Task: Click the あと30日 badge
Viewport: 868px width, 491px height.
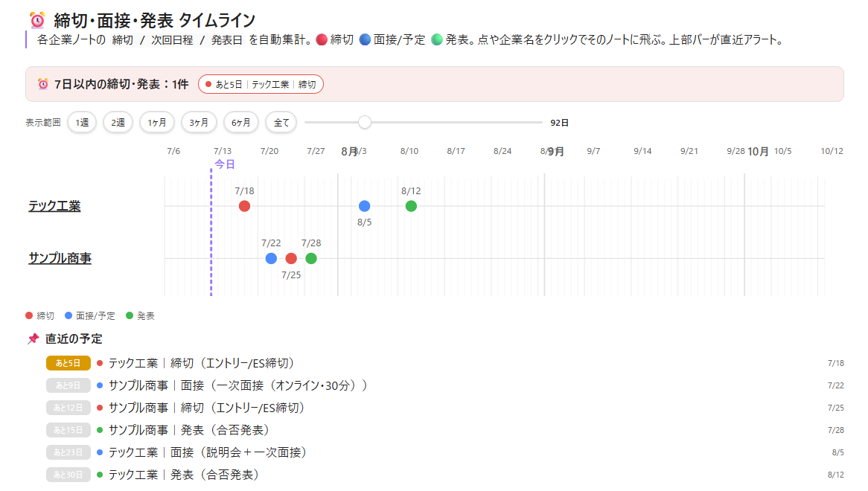Action: tap(68, 475)
